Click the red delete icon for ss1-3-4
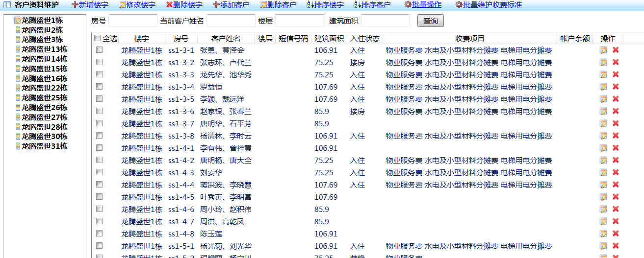 [616, 87]
